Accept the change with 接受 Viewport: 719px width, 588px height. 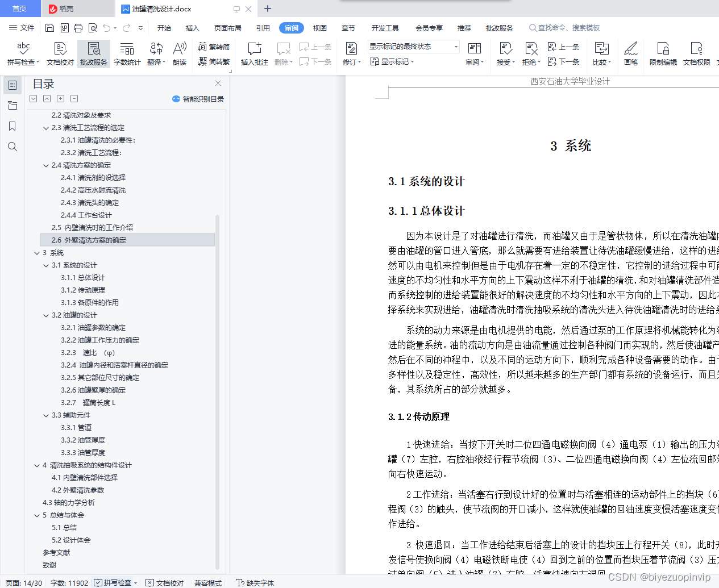point(506,54)
